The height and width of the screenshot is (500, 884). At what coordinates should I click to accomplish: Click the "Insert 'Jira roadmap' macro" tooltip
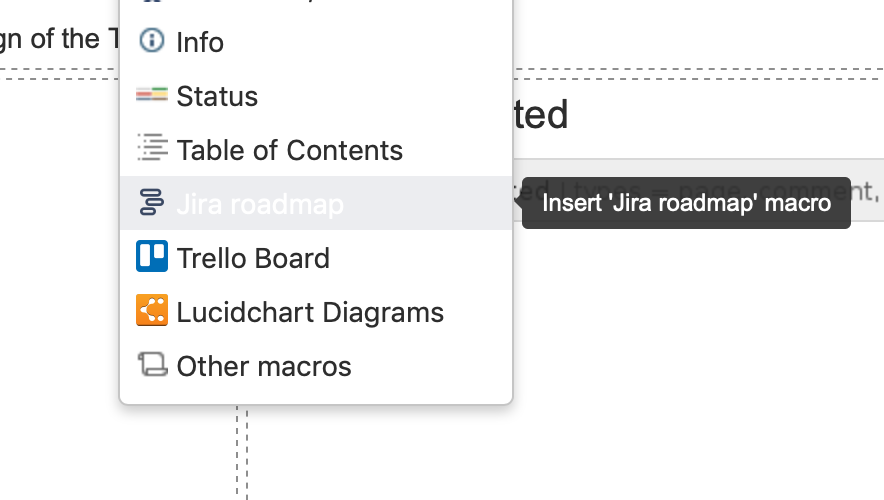point(686,203)
